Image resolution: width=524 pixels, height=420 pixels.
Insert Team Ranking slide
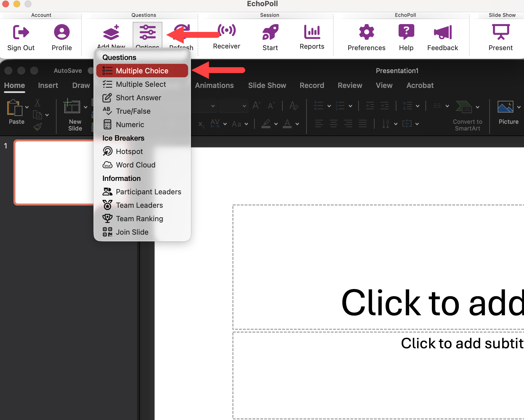coord(142,219)
